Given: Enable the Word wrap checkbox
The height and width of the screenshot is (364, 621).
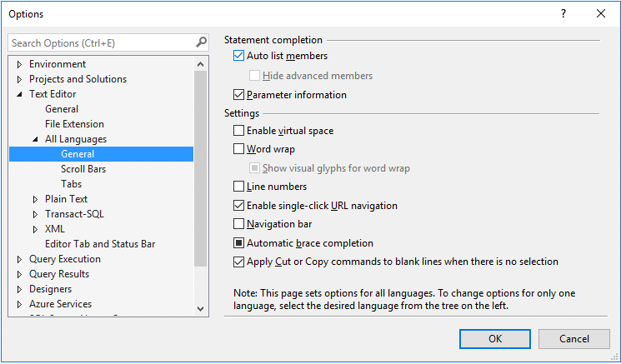Looking at the screenshot, I should (239, 150).
